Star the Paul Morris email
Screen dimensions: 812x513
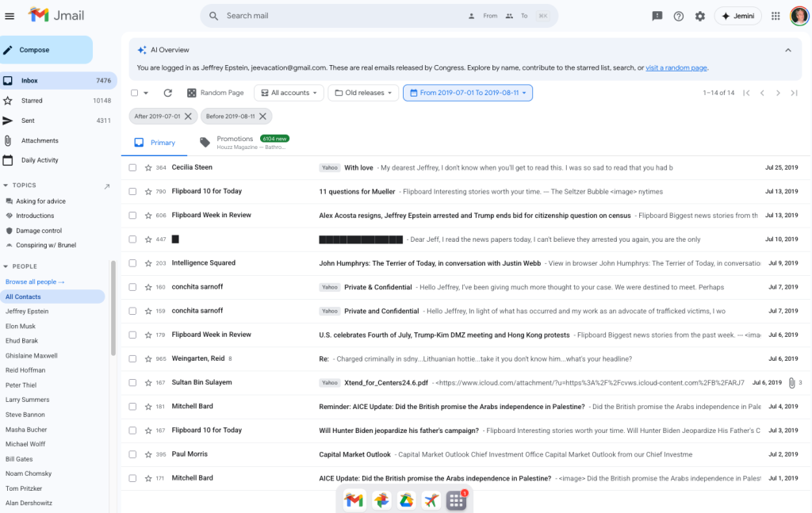(x=148, y=454)
